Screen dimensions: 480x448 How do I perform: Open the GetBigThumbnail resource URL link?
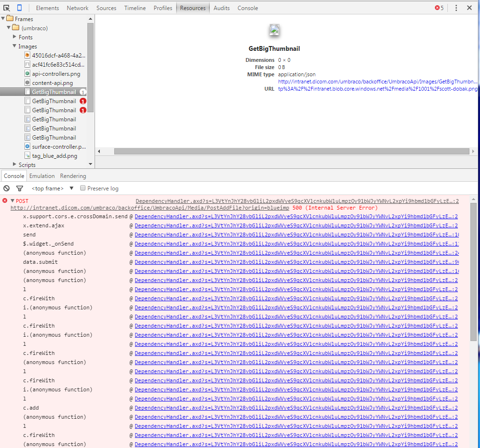coord(377,85)
